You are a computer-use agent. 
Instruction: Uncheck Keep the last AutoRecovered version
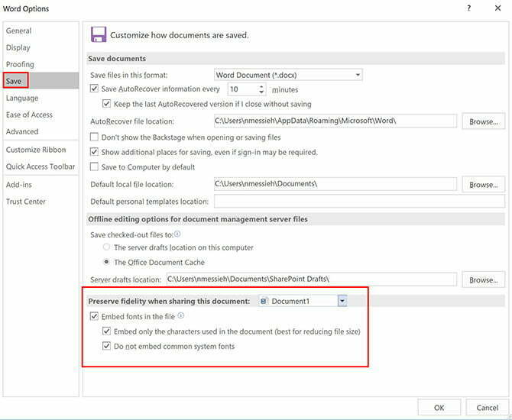click(x=106, y=104)
